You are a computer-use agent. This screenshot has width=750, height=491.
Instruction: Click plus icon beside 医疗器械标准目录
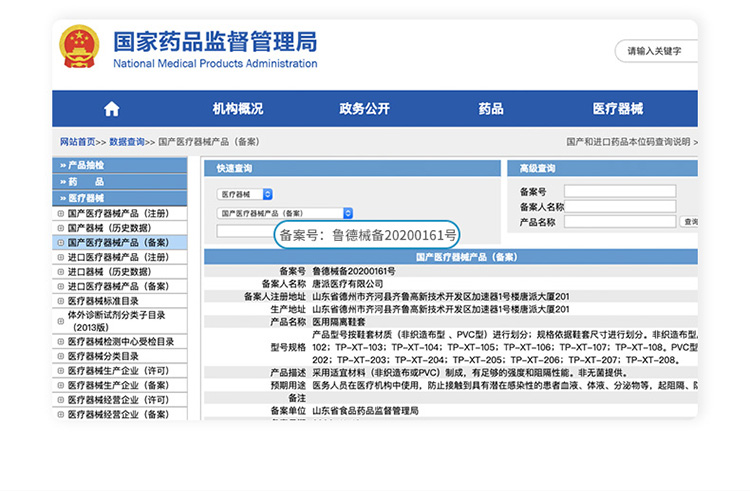[x=61, y=301]
